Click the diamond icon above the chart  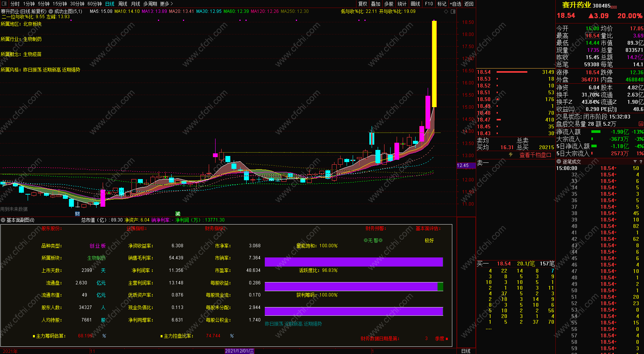coord(446,11)
